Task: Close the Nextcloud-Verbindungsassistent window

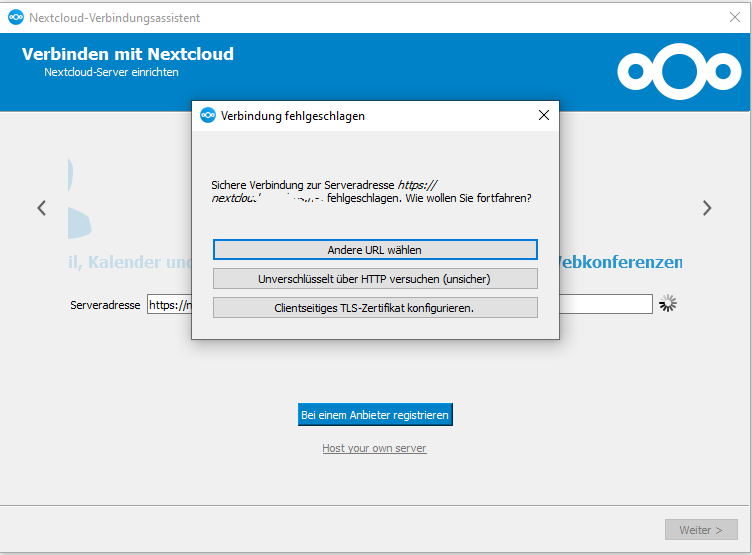Action: [x=734, y=17]
